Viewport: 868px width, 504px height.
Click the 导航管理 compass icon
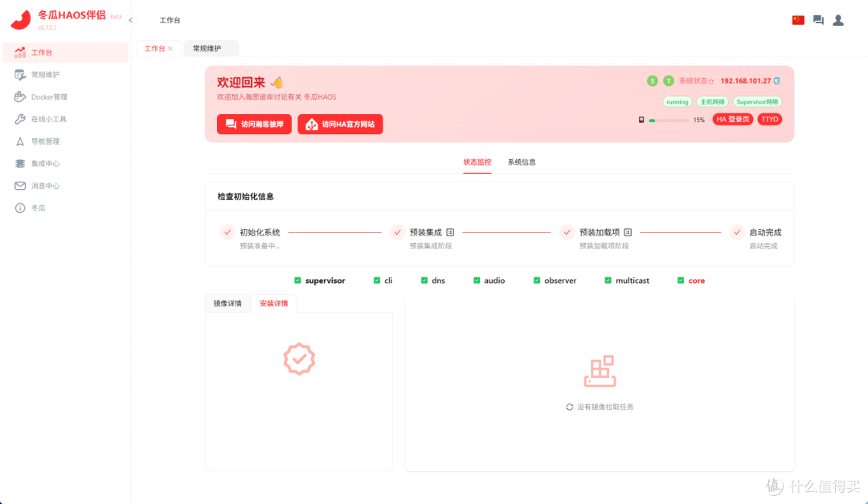[x=20, y=141]
